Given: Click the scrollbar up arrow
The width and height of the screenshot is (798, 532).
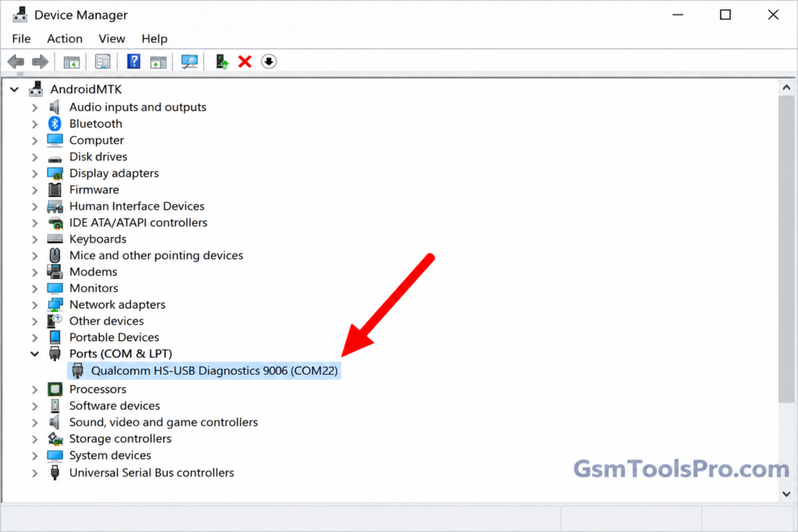Looking at the screenshot, I should pos(786,87).
